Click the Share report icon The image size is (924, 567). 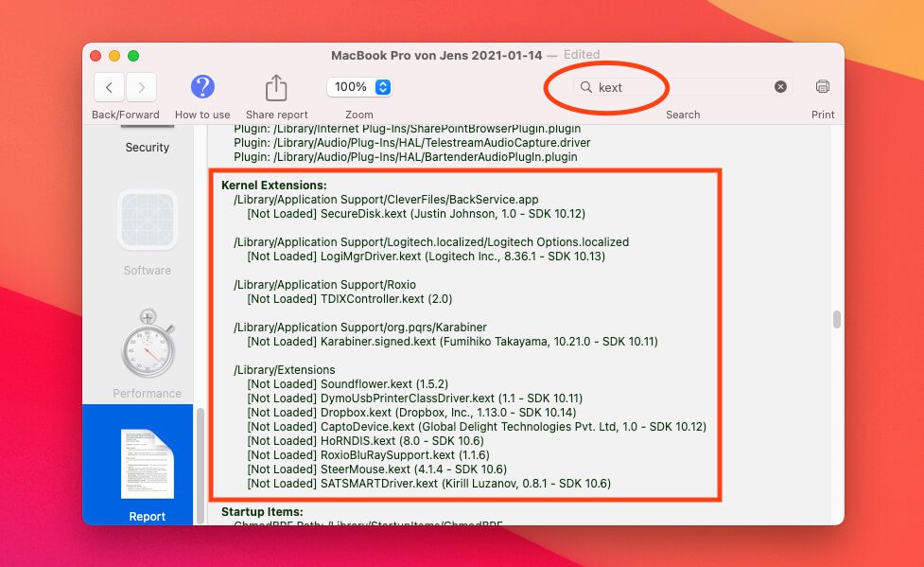click(276, 88)
